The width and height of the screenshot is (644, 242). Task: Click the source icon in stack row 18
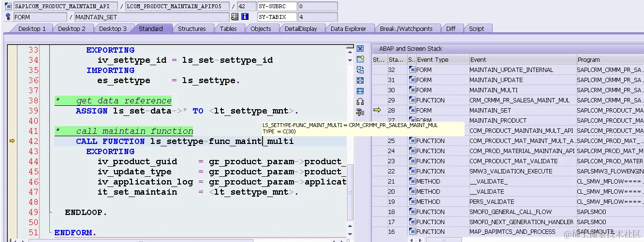click(412, 212)
